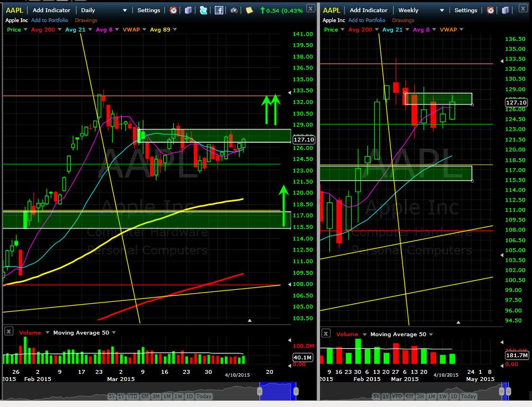Close the Weekly AAPL chart window
Viewport: 532px width, 407px height.
[x=523, y=8]
